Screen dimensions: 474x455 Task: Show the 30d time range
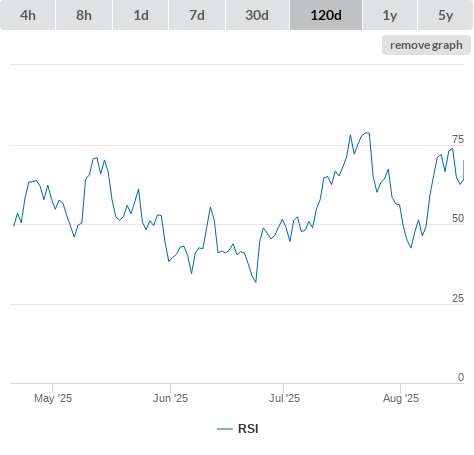pos(257,15)
